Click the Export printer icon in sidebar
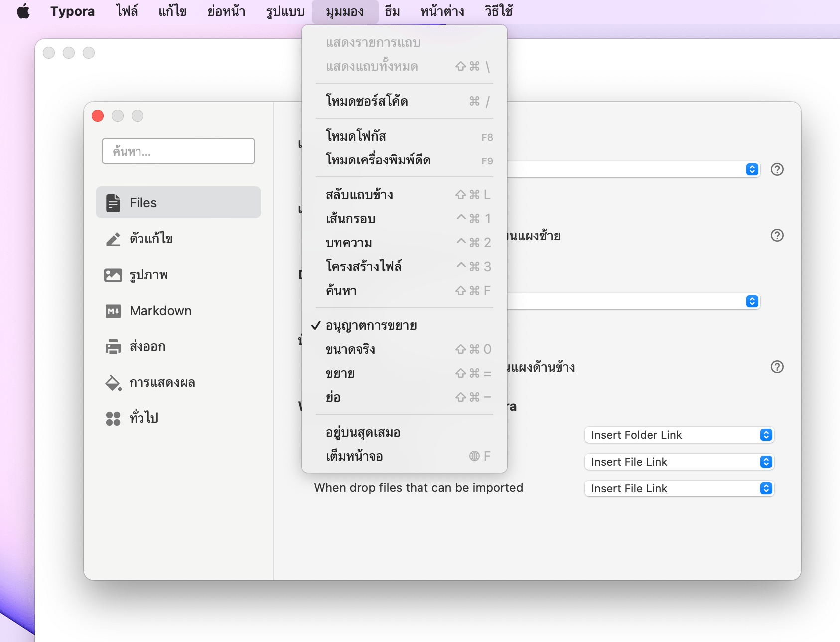840x642 pixels. click(x=113, y=347)
